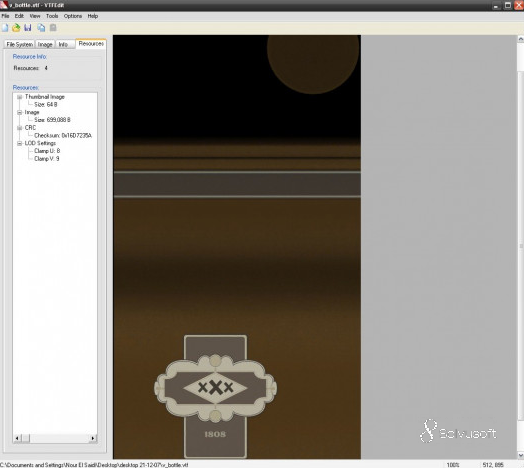Select the Size: 64 B entry
The width and height of the screenshot is (524, 468).
[x=45, y=105]
